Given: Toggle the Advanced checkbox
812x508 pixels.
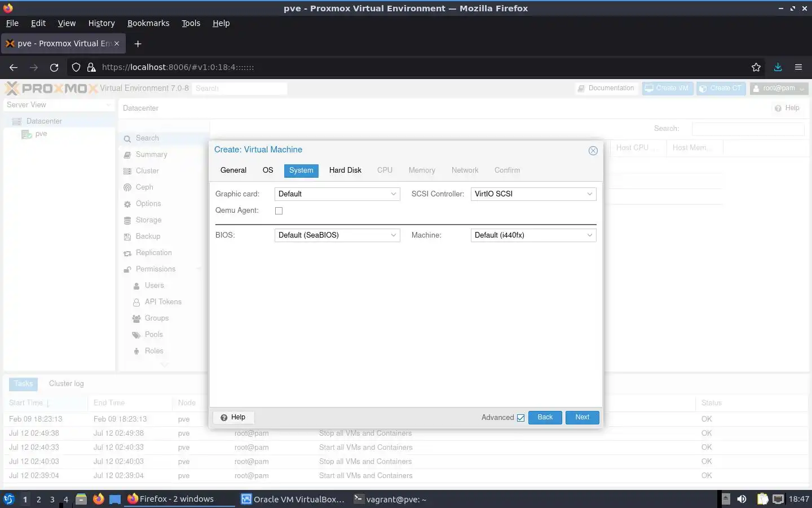Looking at the screenshot, I should (520, 418).
